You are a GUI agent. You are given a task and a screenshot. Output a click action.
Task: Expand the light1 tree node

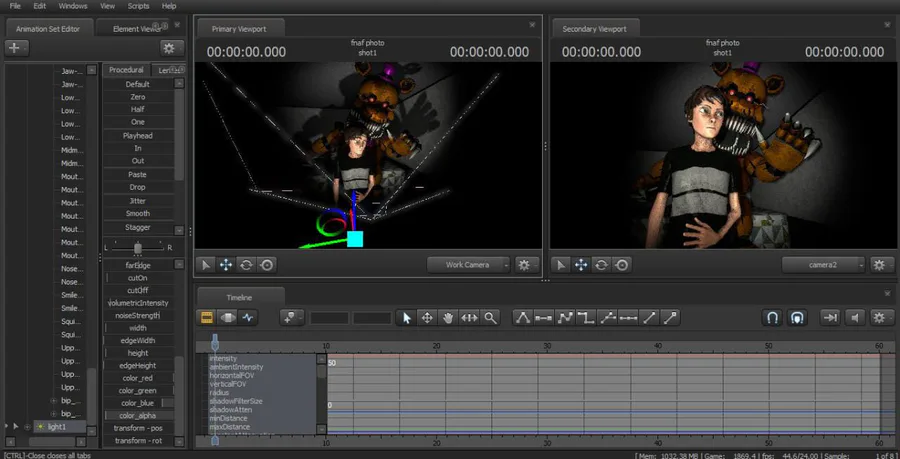pos(27,427)
